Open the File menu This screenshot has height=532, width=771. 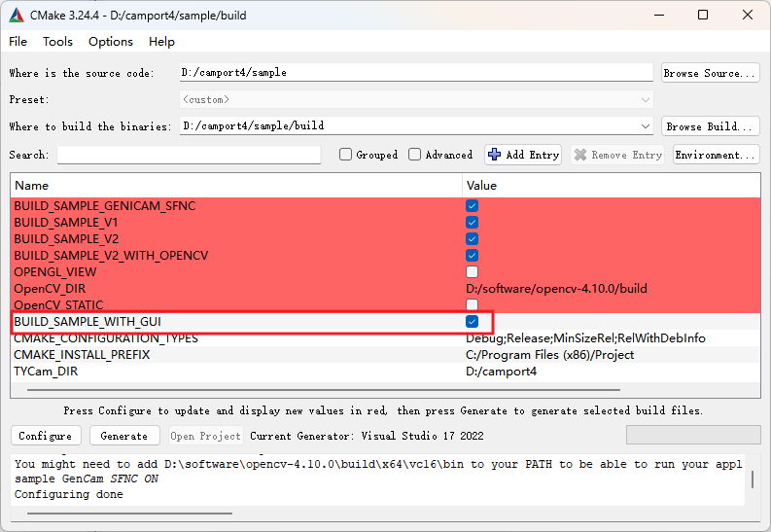18,42
